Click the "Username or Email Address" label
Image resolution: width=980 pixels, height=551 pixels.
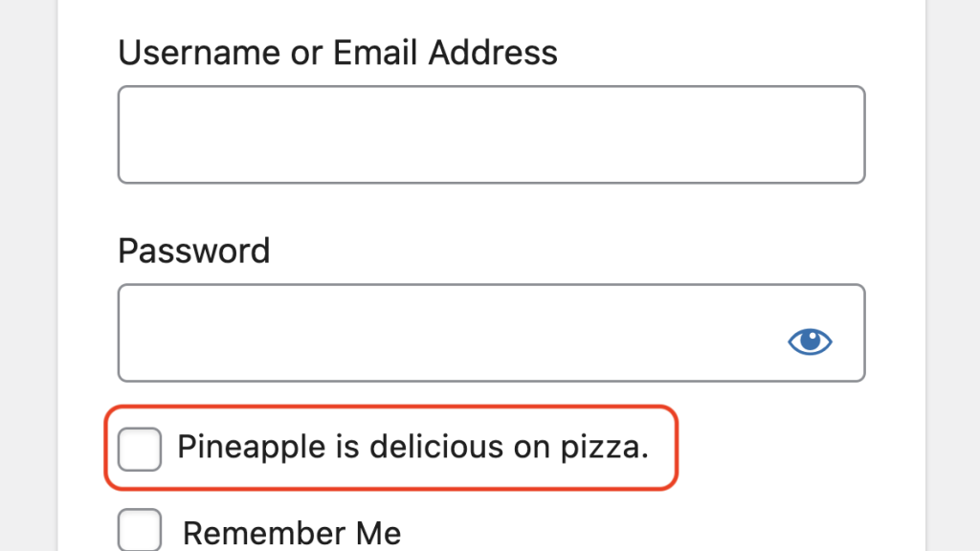(x=337, y=53)
